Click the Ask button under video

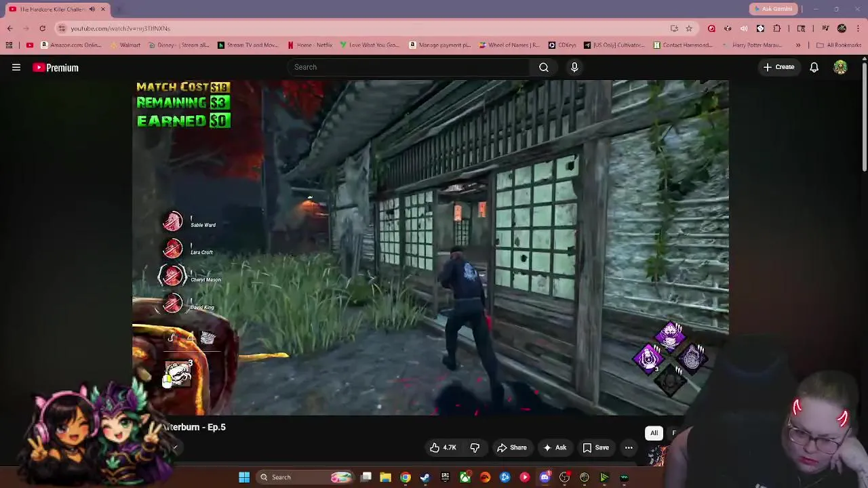[x=555, y=447]
